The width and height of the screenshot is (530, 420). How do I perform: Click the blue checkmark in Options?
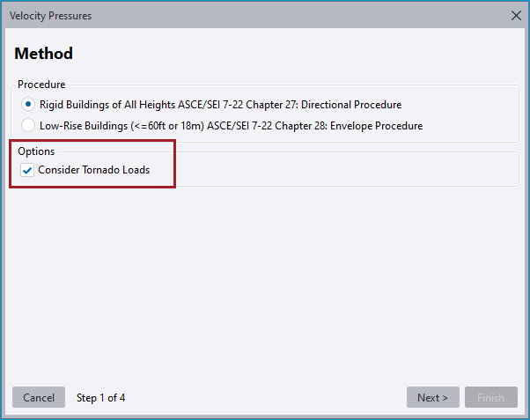(x=27, y=170)
